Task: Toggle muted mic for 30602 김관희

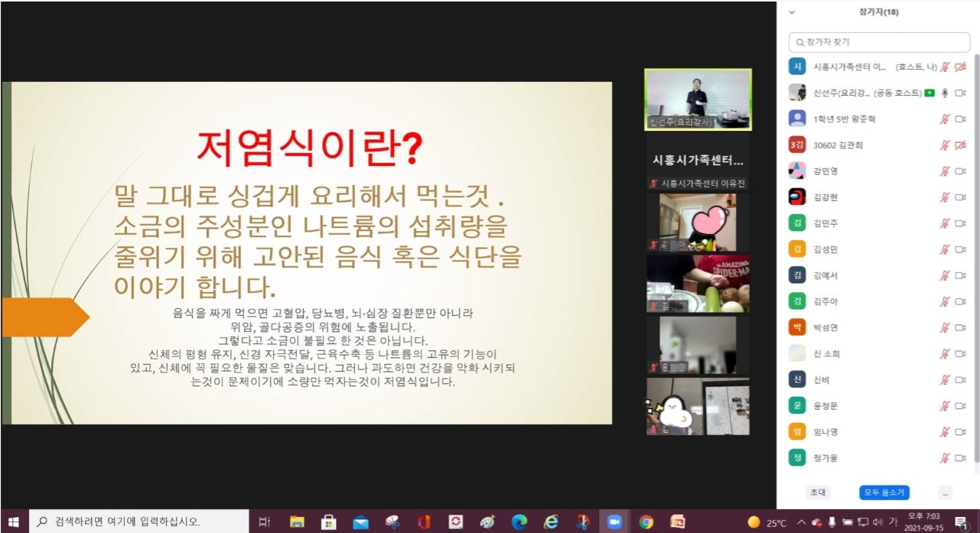Action: coord(945,145)
